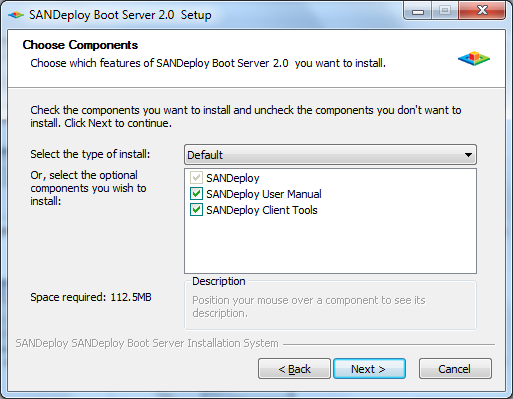The image size is (513, 399).
Task: Click empty area of the components list box
Action: click(330, 247)
